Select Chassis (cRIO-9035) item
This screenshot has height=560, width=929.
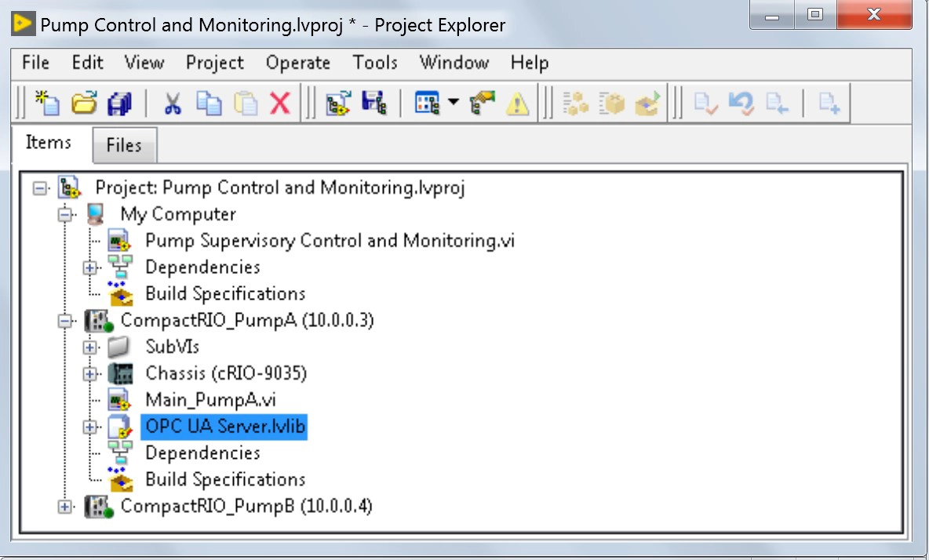(226, 373)
